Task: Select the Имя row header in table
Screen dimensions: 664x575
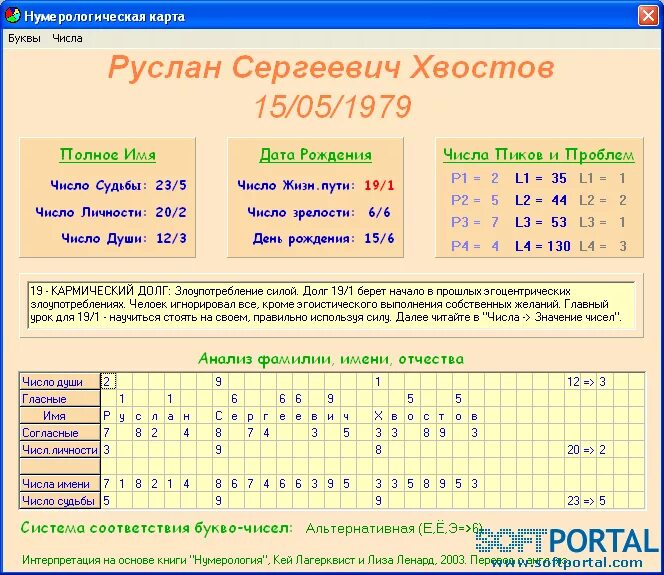Action: point(59,415)
